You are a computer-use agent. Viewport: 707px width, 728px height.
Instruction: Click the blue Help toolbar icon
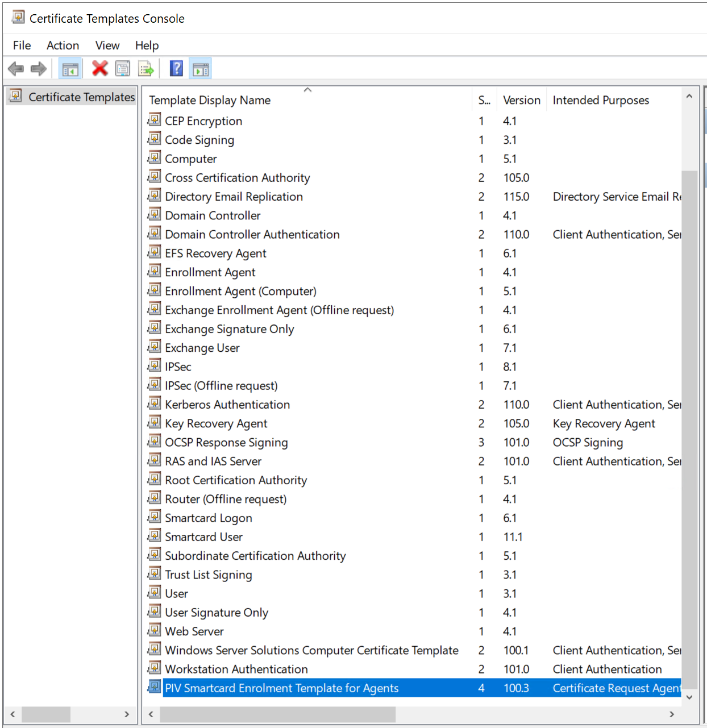pos(177,69)
